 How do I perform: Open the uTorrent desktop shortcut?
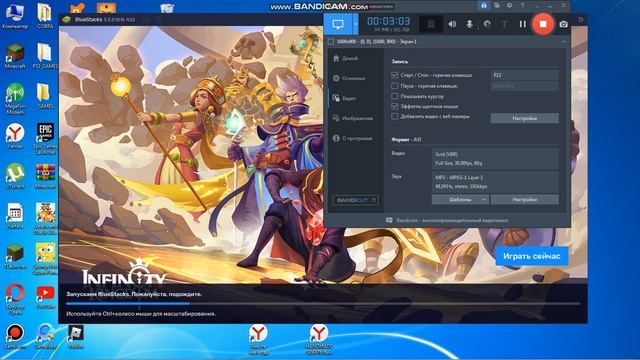click(x=15, y=176)
